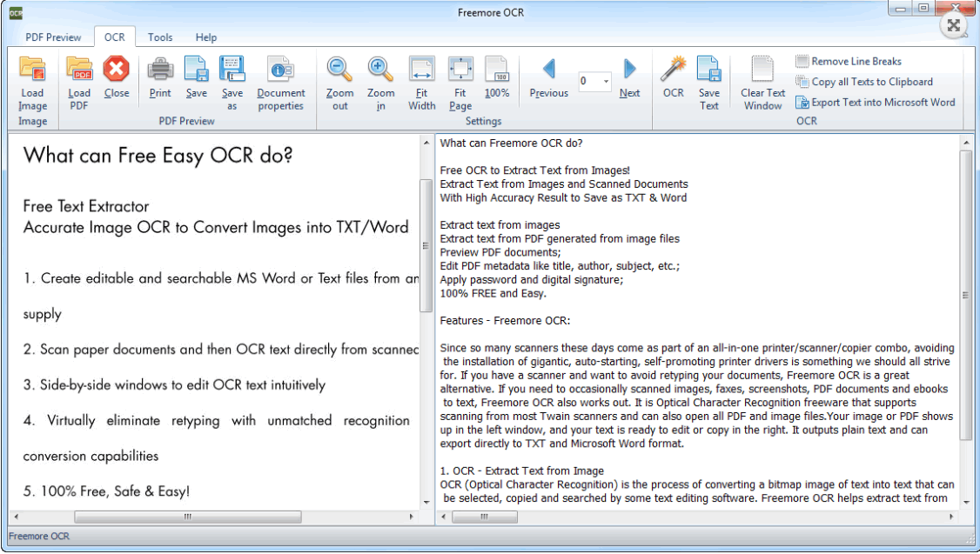Click the text pane scroll left arrow
This screenshot has height=554, width=980.
click(444, 517)
